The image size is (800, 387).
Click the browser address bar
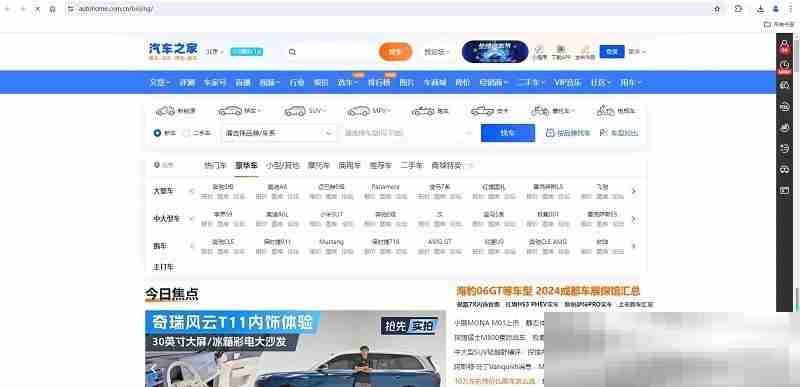pyautogui.click(x=388, y=9)
